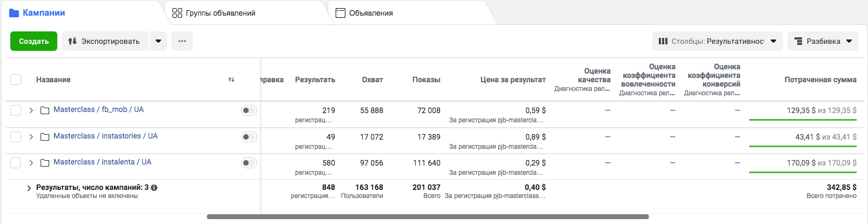The width and height of the screenshot is (868, 224).
Task: Click the sort arrows icon in Название column
Action: (231, 80)
